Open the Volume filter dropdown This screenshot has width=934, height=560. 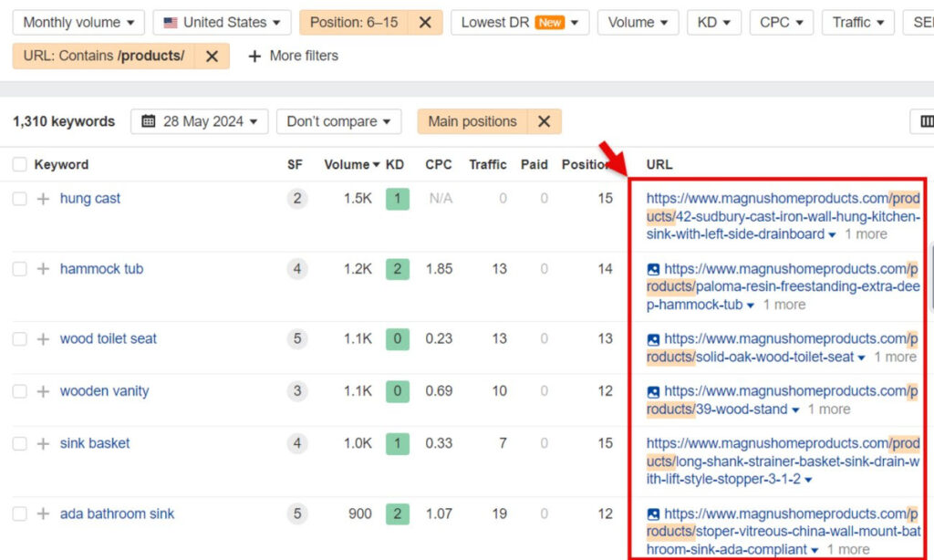pos(638,23)
